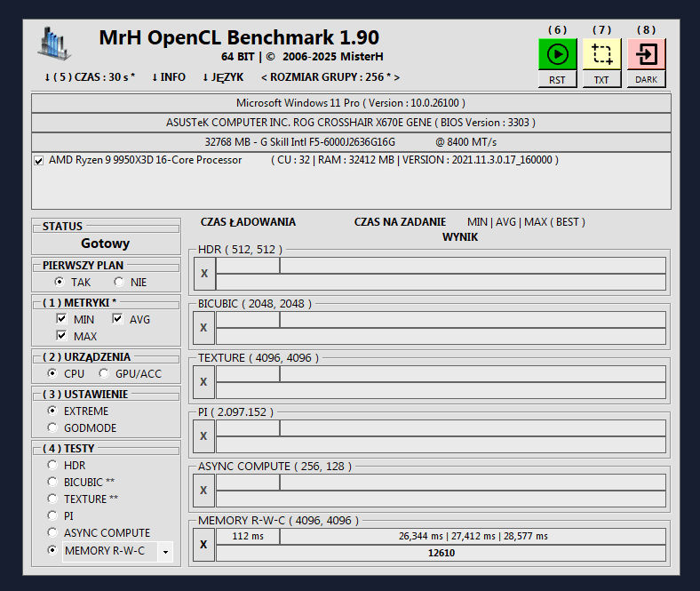Select the MEMORY R-W-C test radio button
700x591 pixels.
pos(52,550)
